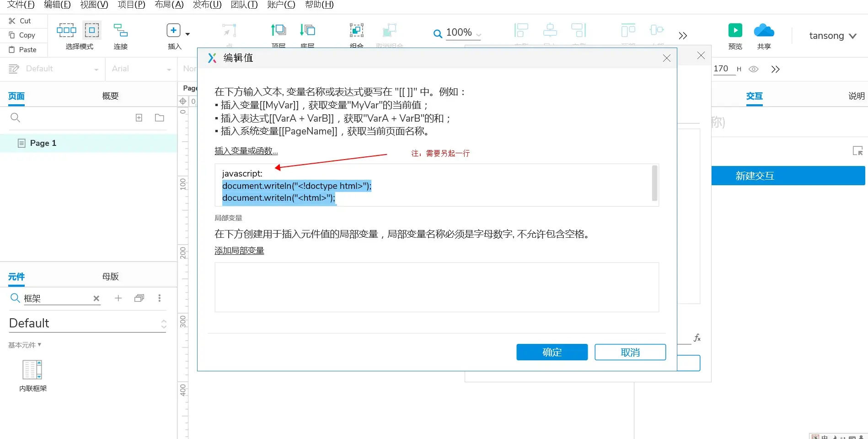The height and width of the screenshot is (439, 868).
Task: Open the 插入 dropdown arrow
Action: coord(188,34)
